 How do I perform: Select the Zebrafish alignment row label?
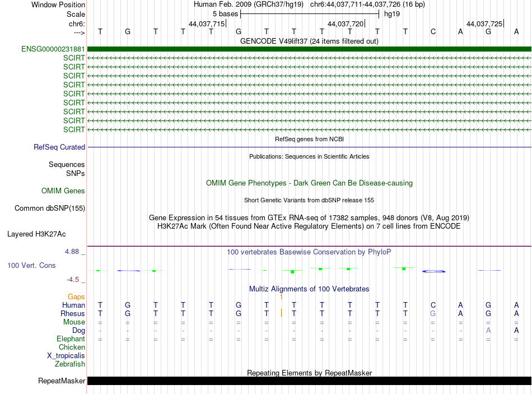point(70,364)
